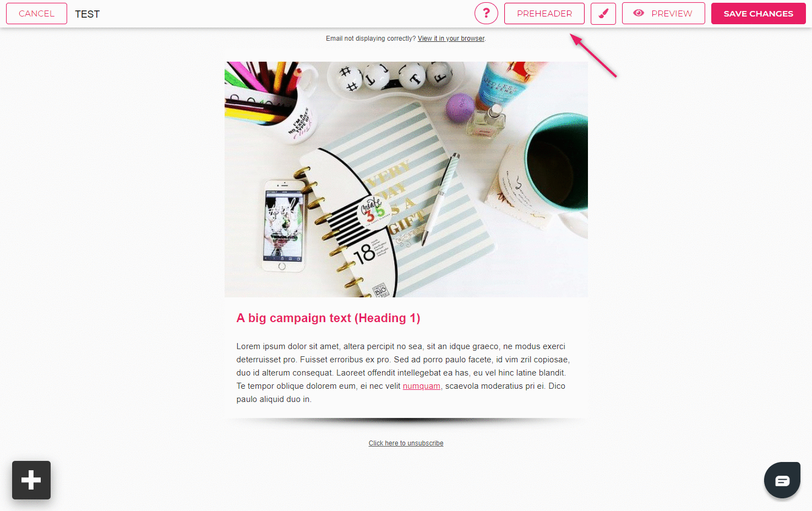Click the eye icon in the Preview button
812x511 pixels.
pyautogui.click(x=639, y=13)
